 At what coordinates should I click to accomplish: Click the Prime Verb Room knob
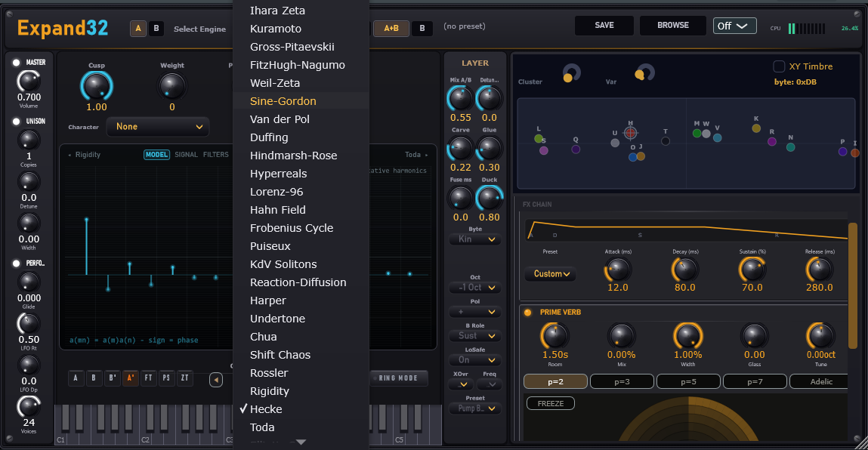click(554, 335)
